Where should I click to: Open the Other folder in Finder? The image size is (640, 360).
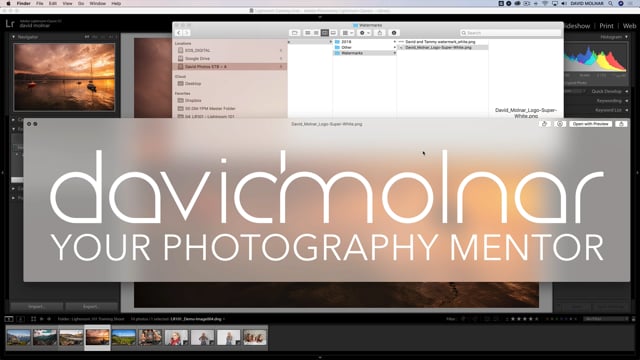[346, 47]
